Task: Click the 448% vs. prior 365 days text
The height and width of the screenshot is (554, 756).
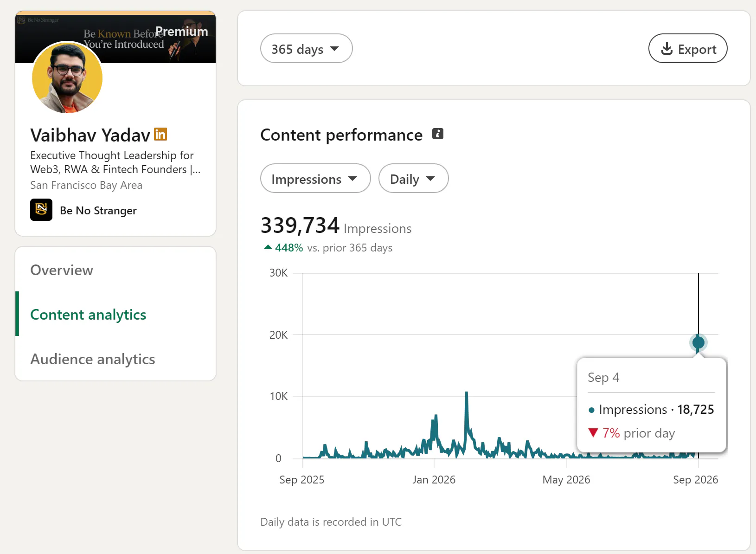Action: (x=328, y=247)
